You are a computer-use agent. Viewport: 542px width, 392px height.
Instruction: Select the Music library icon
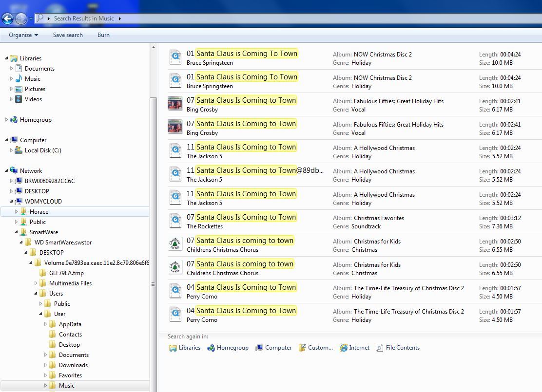[x=19, y=79]
